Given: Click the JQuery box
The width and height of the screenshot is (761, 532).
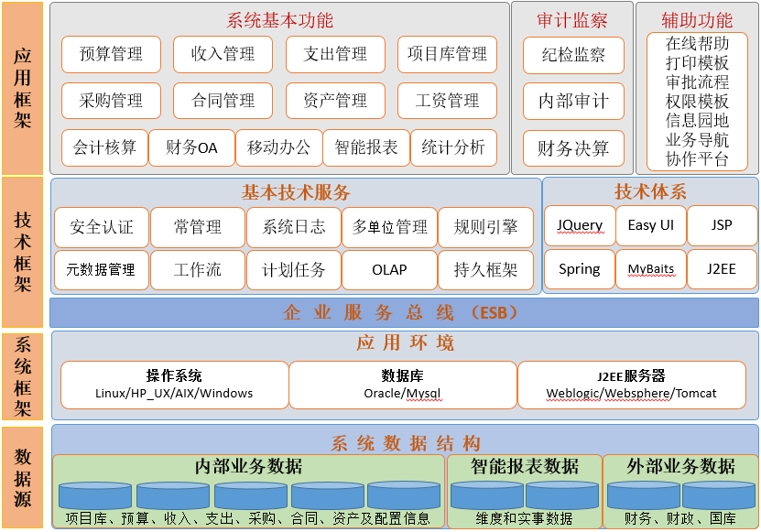Looking at the screenshot, I should 580,226.
